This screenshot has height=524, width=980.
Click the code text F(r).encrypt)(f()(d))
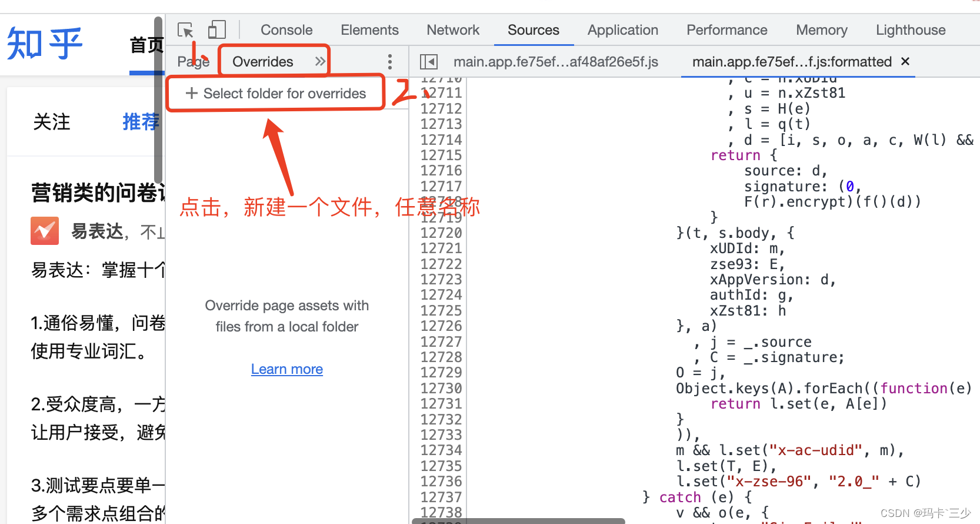832,202
